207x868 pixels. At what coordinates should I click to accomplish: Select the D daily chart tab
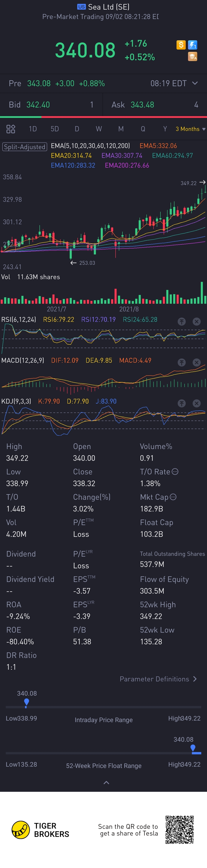tap(77, 129)
